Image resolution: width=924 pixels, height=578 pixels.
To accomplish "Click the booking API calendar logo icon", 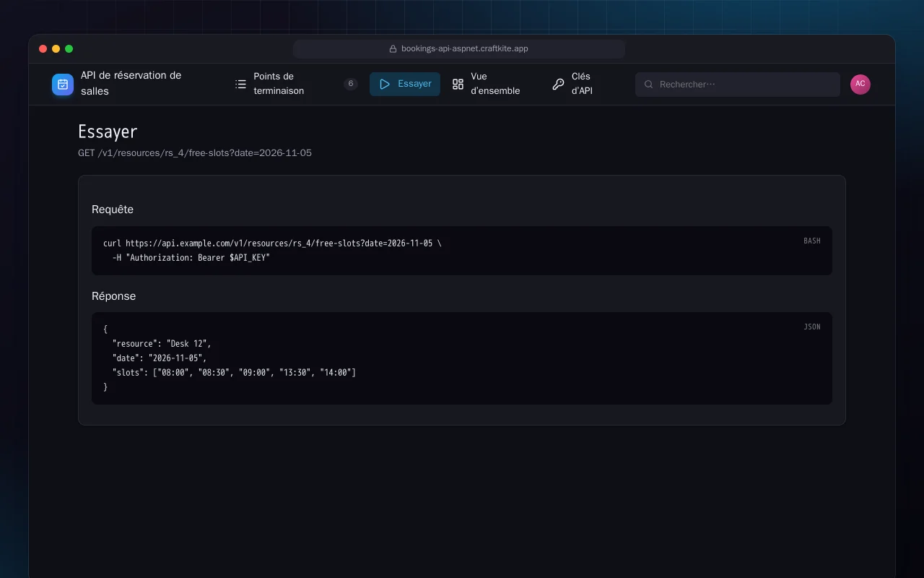I will pos(63,85).
